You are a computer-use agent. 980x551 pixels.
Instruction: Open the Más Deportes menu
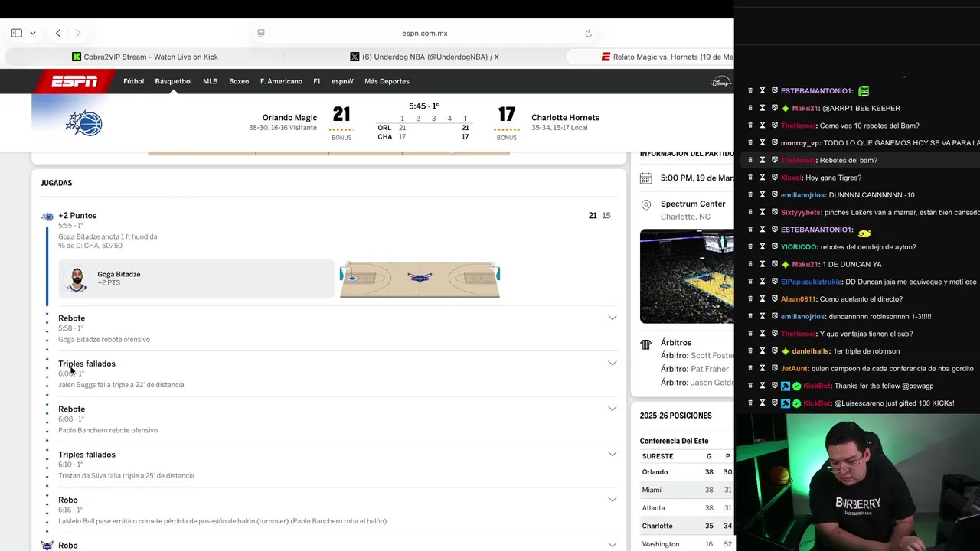click(387, 81)
